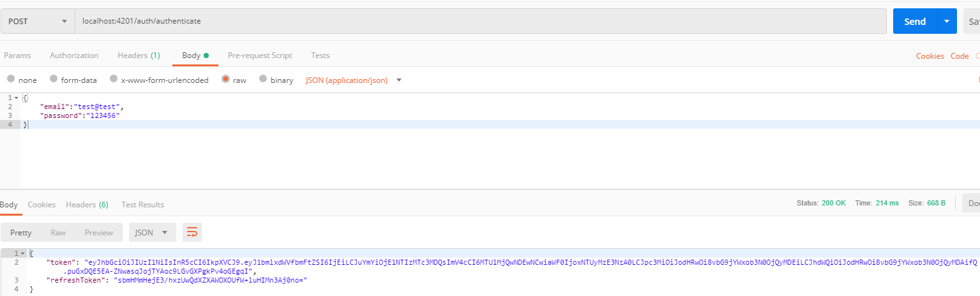Open the Pre-request Script tab
Screen dimensions: 980x296
pos(260,56)
